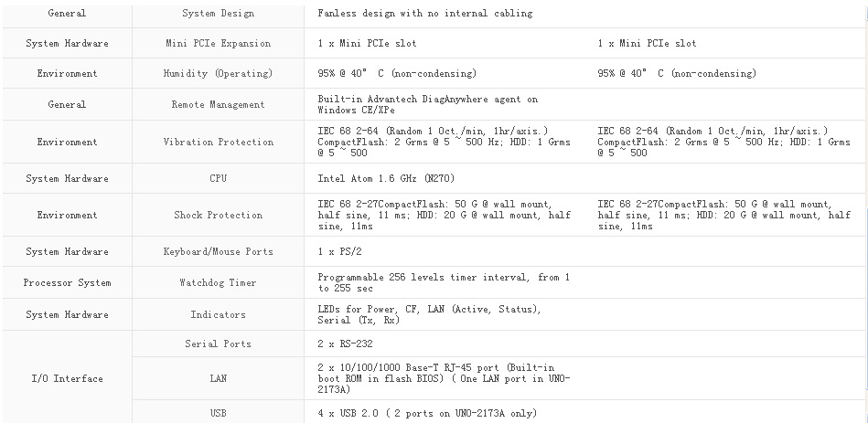Click the Watchdog Timer label
This screenshot has height=423, width=868.
click(x=218, y=283)
